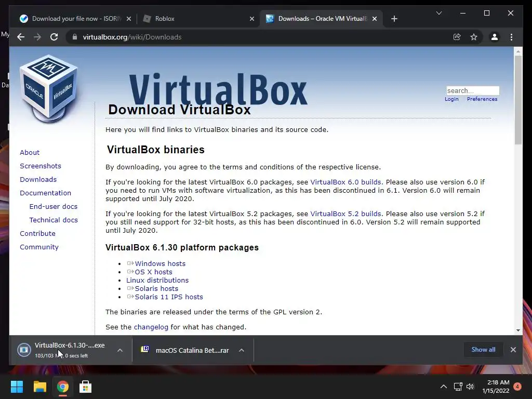Open the Preferences link
Screen dimensions: 532x399
tap(482, 99)
